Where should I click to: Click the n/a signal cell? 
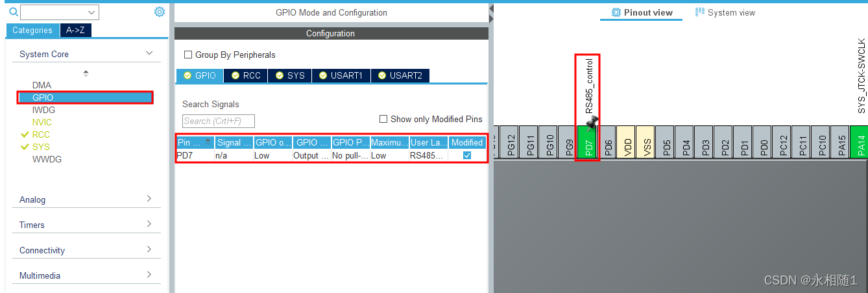tap(234, 155)
